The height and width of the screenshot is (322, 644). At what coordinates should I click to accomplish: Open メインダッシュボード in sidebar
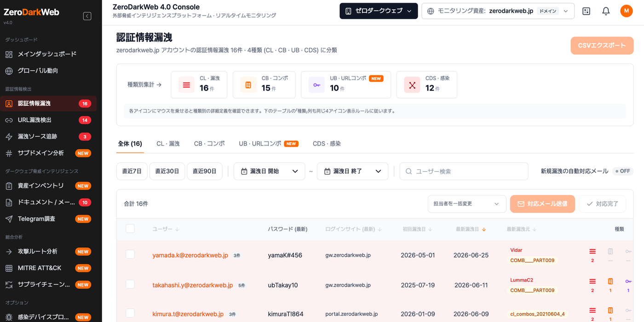(48, 54)
